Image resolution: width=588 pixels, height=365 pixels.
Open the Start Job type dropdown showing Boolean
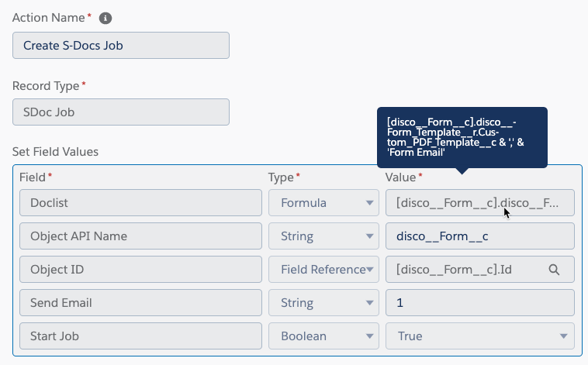(x=323, y=336)
